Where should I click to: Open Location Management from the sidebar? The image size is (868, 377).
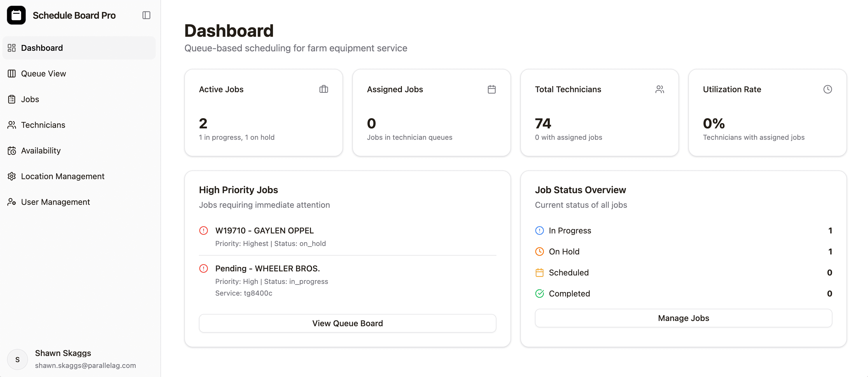[x=63, y=176]
